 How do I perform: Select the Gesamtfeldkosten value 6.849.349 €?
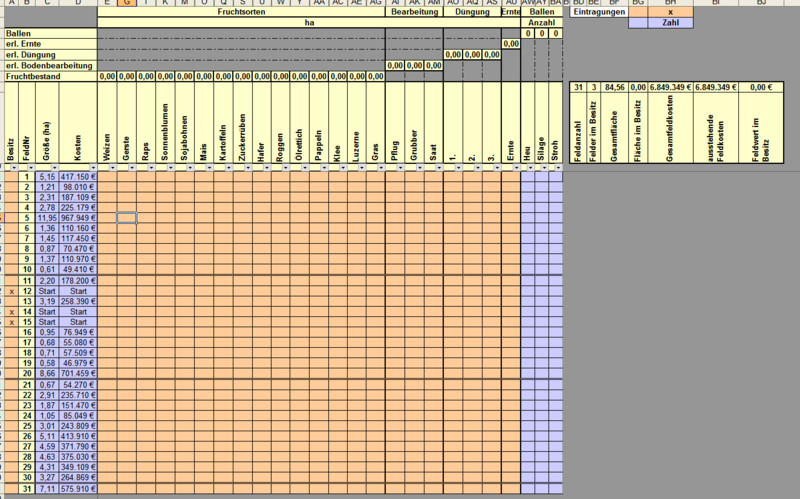pyautogui.click(x=671, y=88)
